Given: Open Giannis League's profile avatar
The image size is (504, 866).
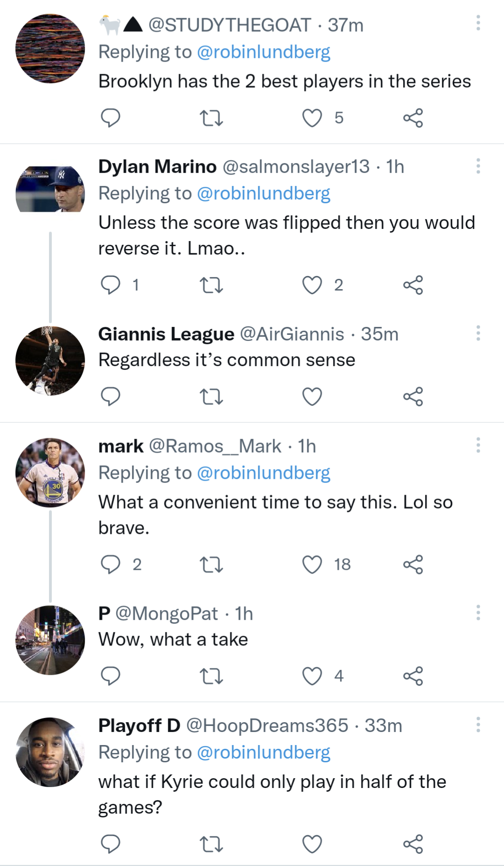Looking at the screenshot, I should tap(50, 361).
